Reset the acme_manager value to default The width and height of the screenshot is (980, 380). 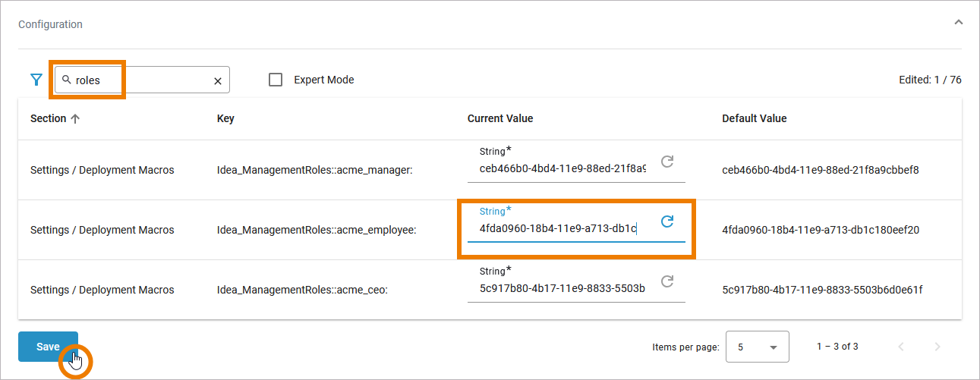coord(667,162)
